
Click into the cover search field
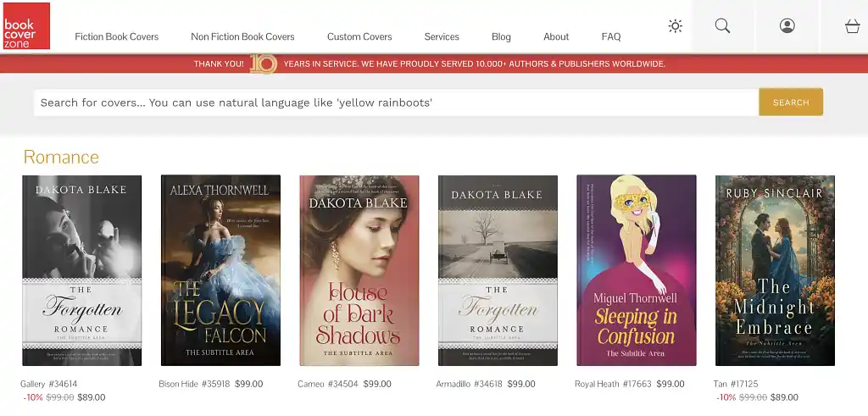[397, 103]
